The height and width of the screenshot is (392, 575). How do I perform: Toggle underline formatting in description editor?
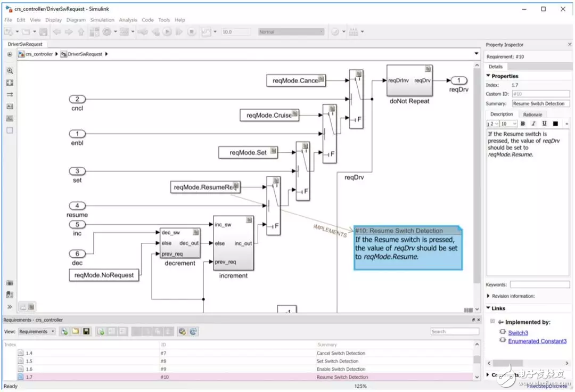click(544, 124)
